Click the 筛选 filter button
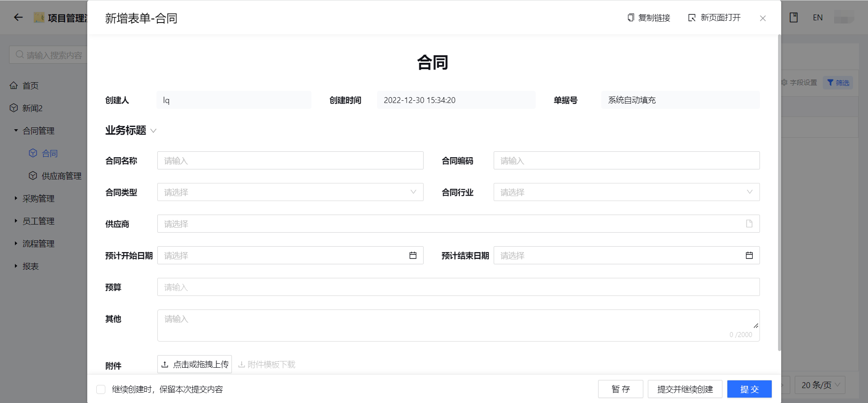 coord(838,83)
